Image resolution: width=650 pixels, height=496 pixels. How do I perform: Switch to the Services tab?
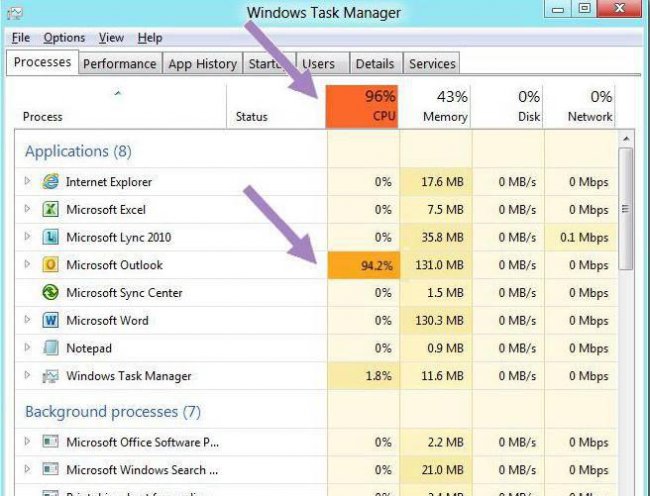tap(432, 64)
